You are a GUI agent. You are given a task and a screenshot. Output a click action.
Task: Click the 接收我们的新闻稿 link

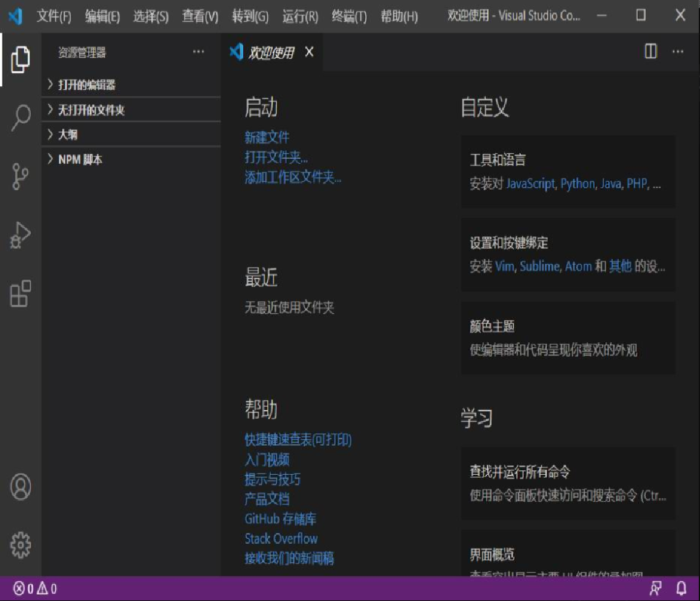point(289,558)
